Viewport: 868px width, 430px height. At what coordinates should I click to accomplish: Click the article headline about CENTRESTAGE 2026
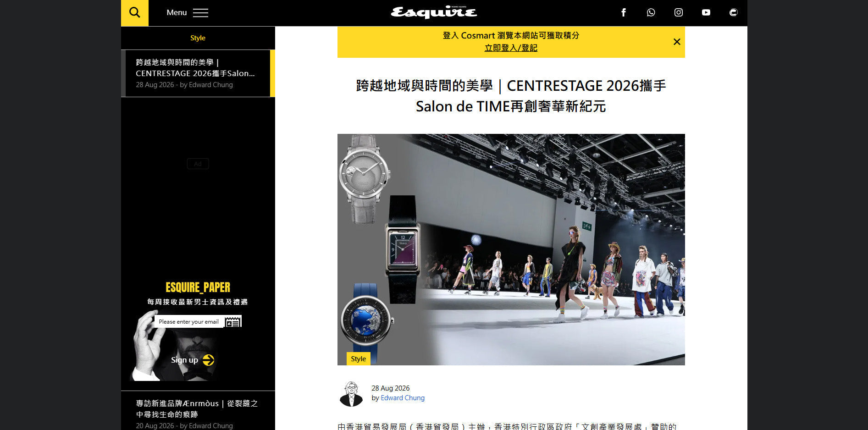point(511,96)
